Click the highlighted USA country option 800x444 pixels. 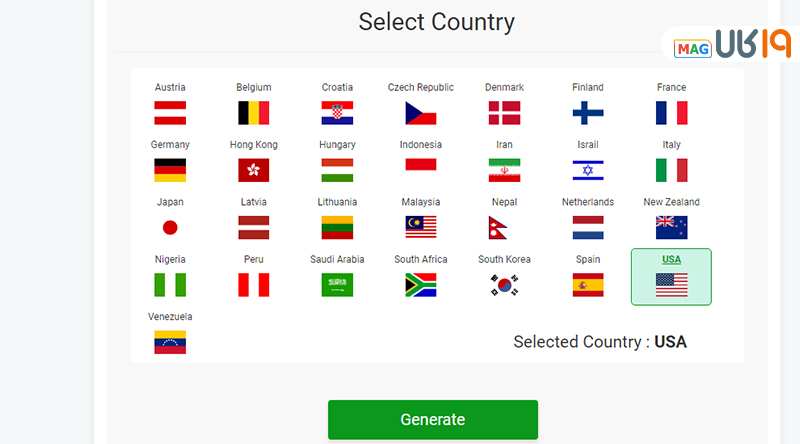671,277
